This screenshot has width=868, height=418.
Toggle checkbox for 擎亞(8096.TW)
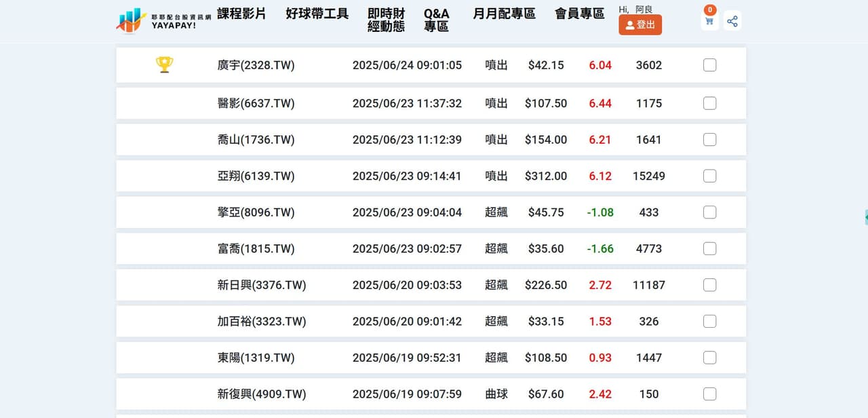709,212
